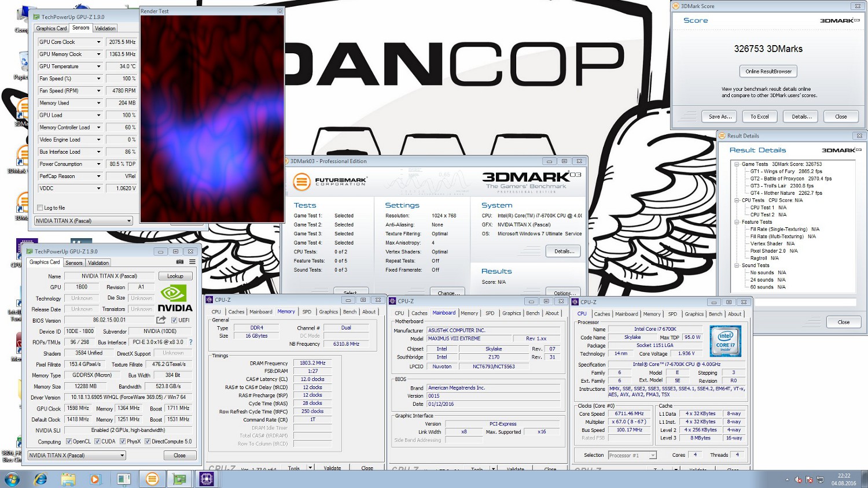Open the NVIDIA TITAN X selector in Sensors window
This screenshot has width=868, height=488.
click(83, 221)
